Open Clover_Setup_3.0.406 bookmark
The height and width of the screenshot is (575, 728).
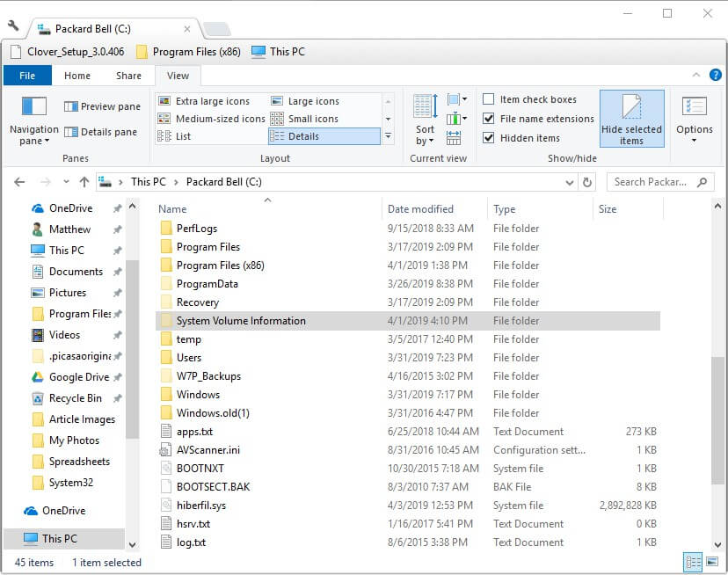tap(68, 52)
